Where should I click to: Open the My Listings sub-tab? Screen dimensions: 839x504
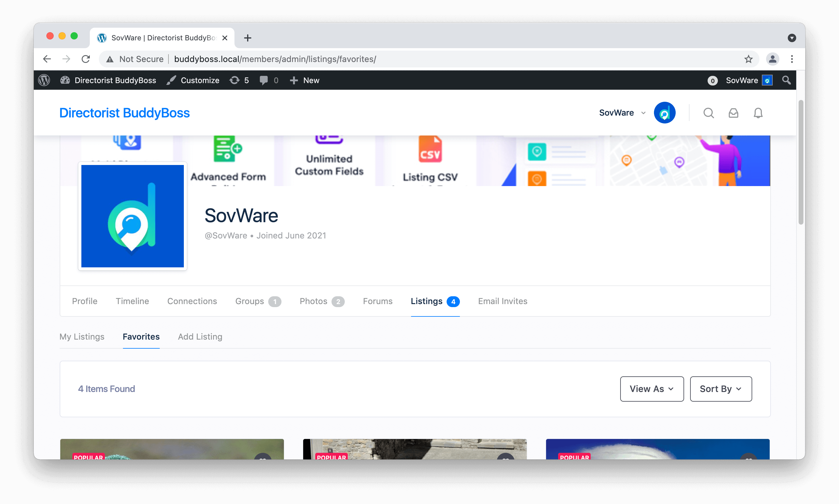click(x=82, y=337)
